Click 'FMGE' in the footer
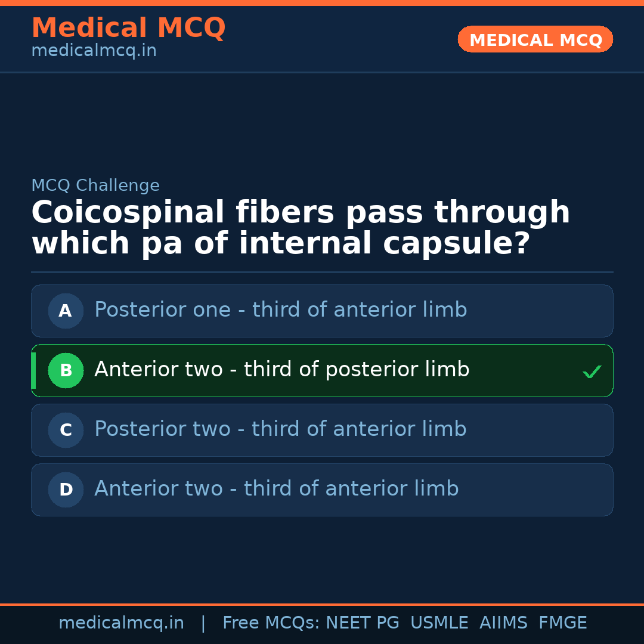The width and height of the screenshot is (644, 644). click(562, 623)
